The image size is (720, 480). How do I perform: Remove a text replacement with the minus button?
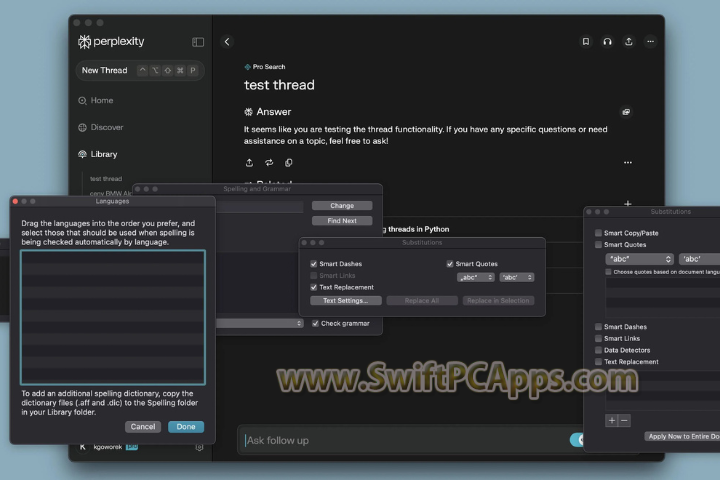pyautogui.click(x=624, y=420)
